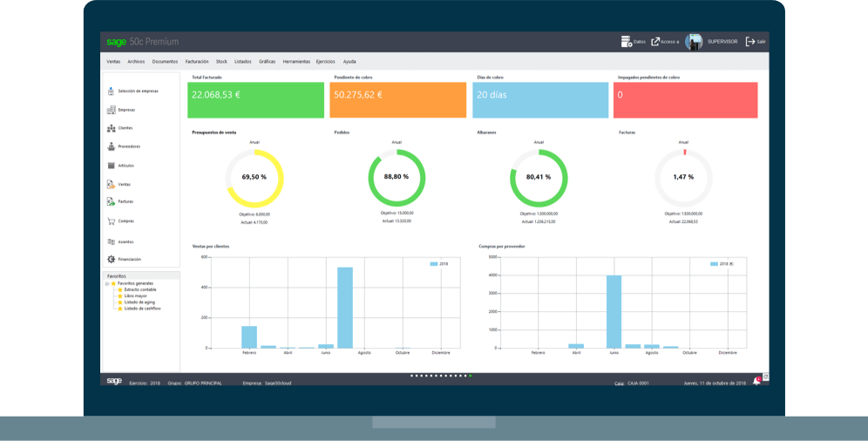Click the notification bell in the status bar
Viewport: 868px width, 441px height.
(756, 382)
